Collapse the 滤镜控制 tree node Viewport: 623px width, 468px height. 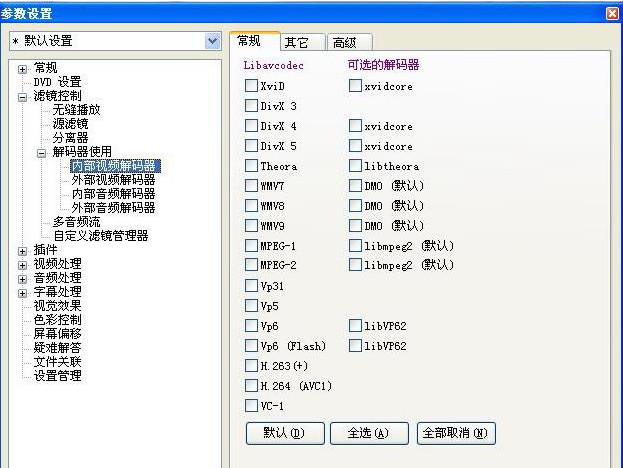(23, 96)
